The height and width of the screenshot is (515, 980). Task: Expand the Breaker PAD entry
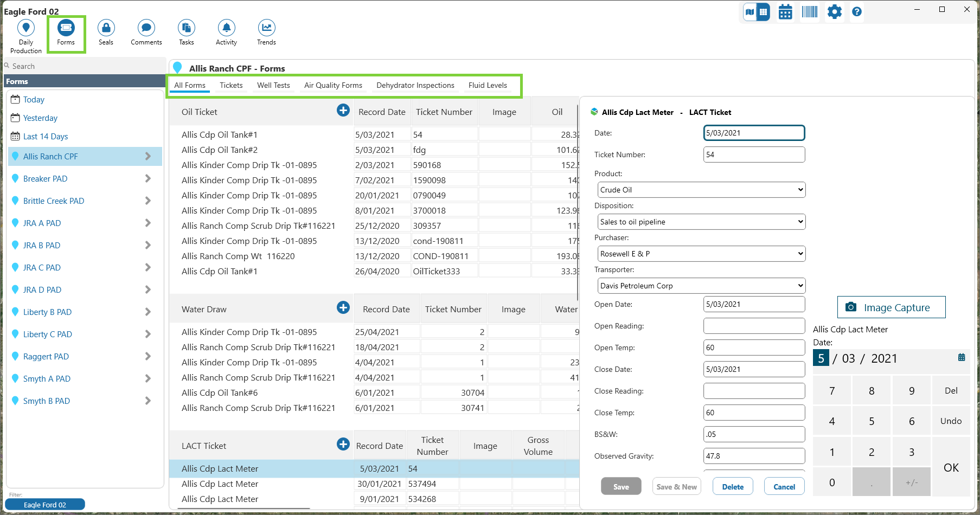click(x=148, y=179)
